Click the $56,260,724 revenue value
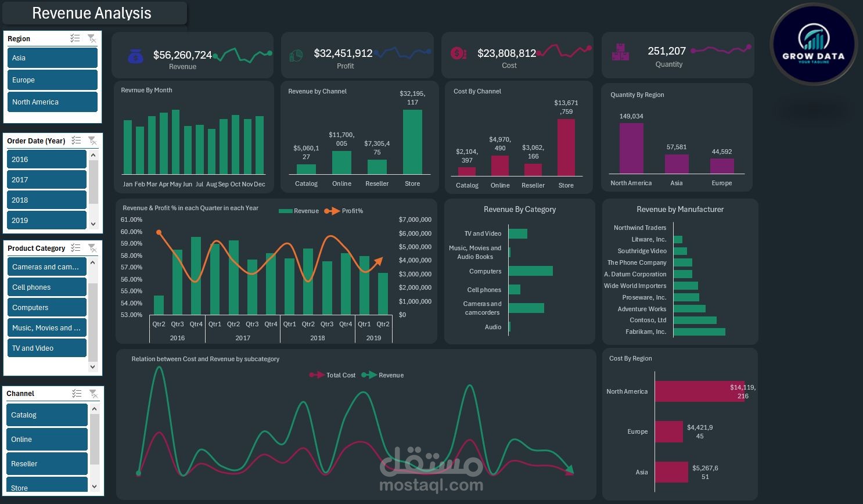This screenshot has height=504, width=863. point(182,55)
